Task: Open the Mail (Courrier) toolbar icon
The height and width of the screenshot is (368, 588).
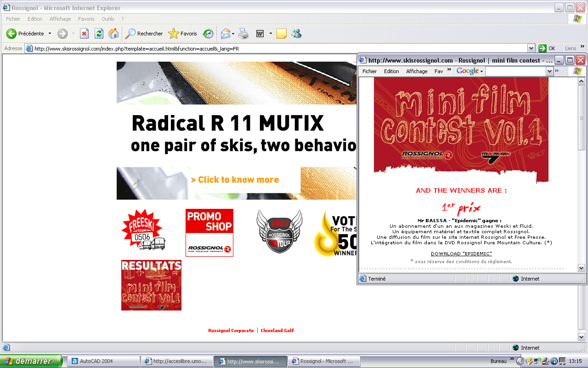Action: 226,34
